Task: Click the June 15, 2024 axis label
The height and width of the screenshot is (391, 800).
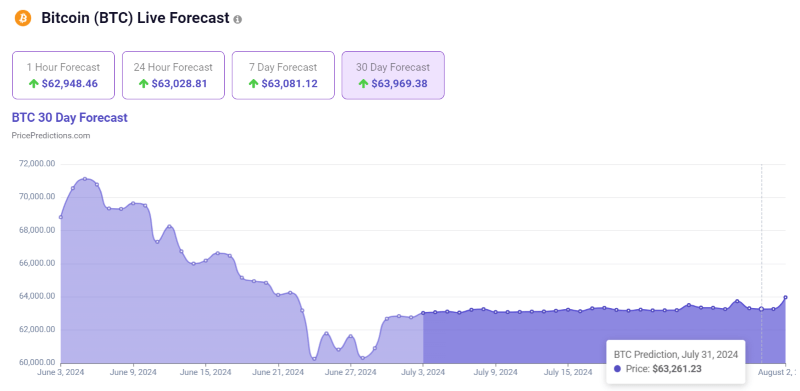Action: coord(205,372)
